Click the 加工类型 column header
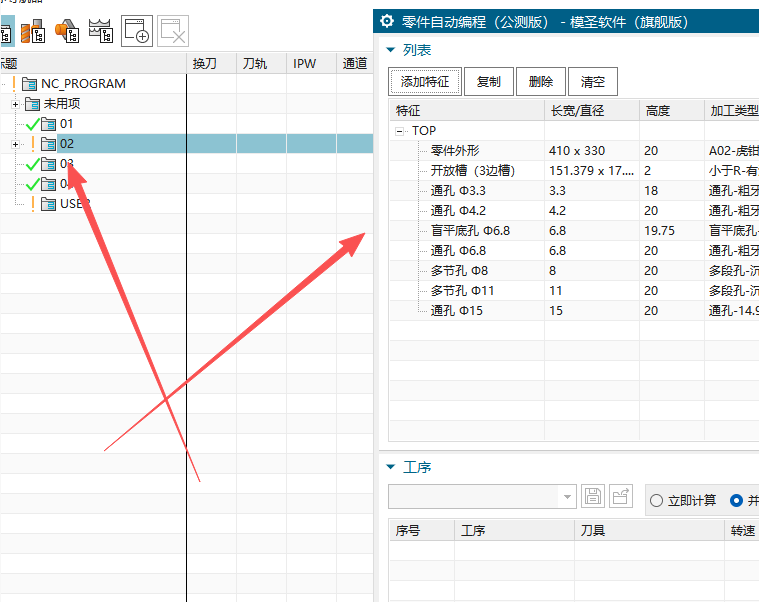The height and width of the screenshot is (602, 759). coord(732,111)
